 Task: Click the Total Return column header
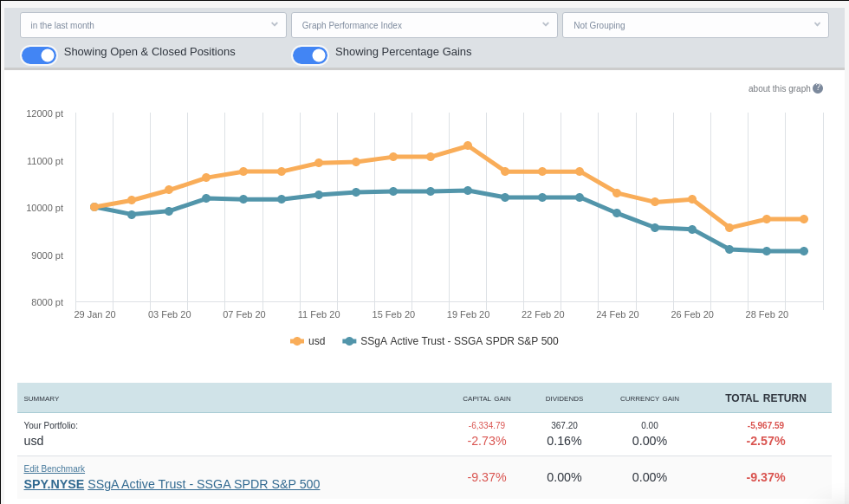765,398
